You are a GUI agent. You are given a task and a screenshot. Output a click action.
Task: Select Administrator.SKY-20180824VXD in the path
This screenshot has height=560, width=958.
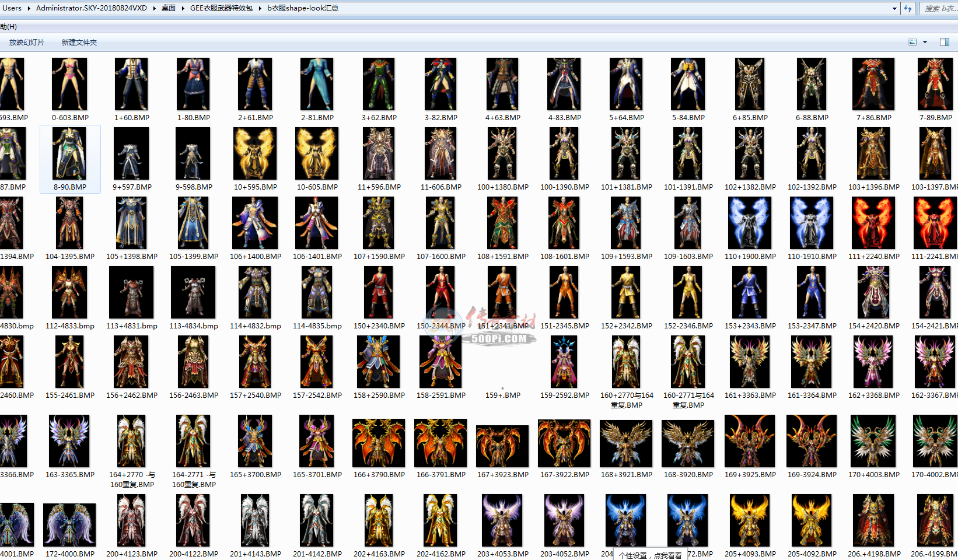(x=92, y=8)
